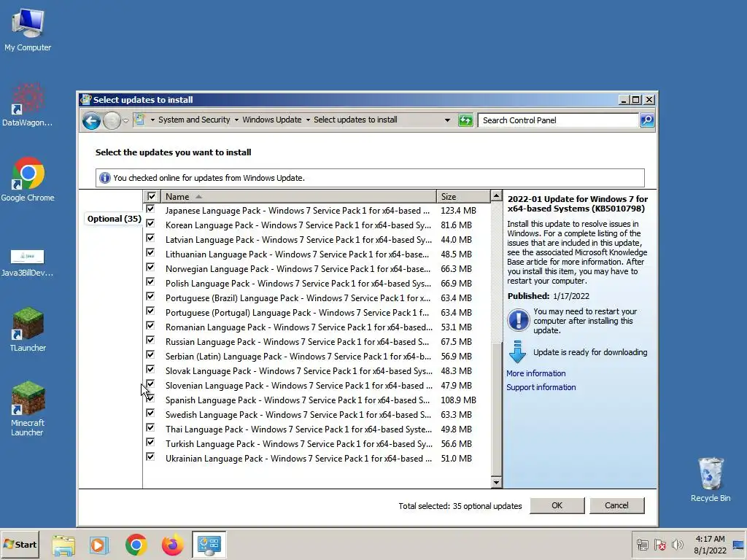747x560 pixels.
Task: Click scrollbar up arrow in updates list
Action: coord(496,195)
